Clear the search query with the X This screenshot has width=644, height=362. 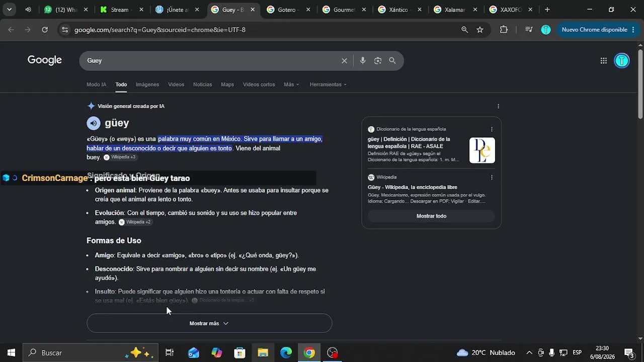(345, 61)
